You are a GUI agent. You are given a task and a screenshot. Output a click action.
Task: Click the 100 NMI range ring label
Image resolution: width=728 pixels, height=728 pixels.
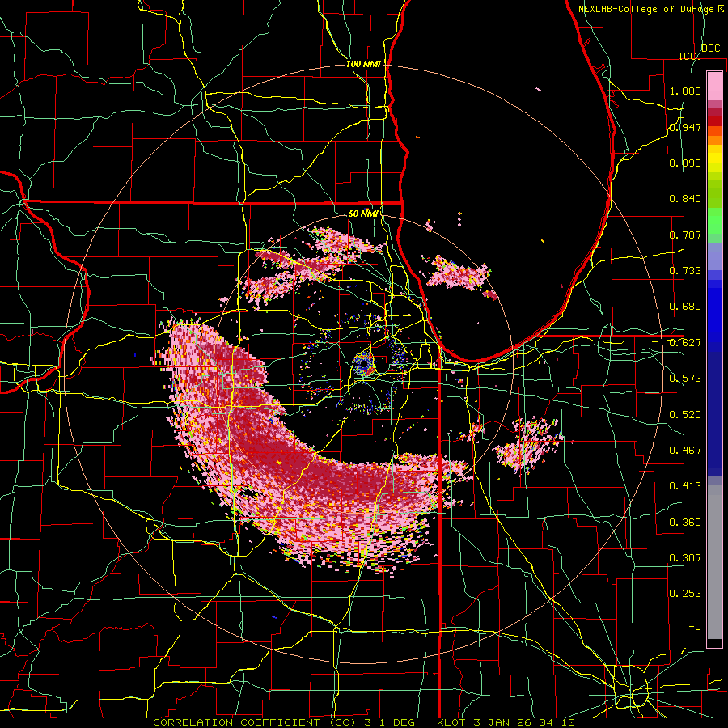coord(363,64)
